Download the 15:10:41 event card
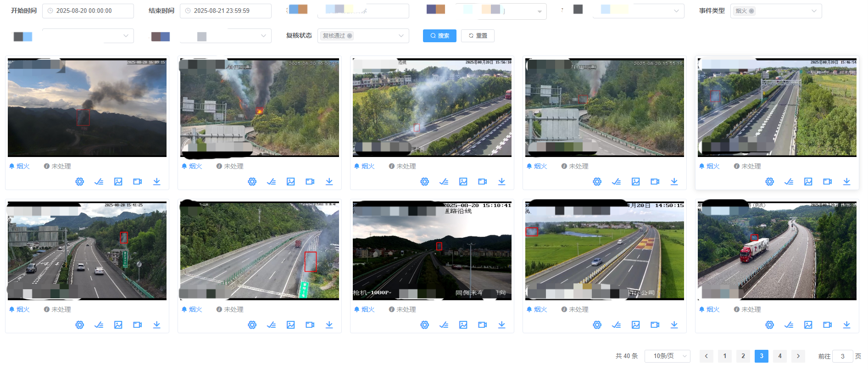The image size is (868, 370). (x=502, y=325)
